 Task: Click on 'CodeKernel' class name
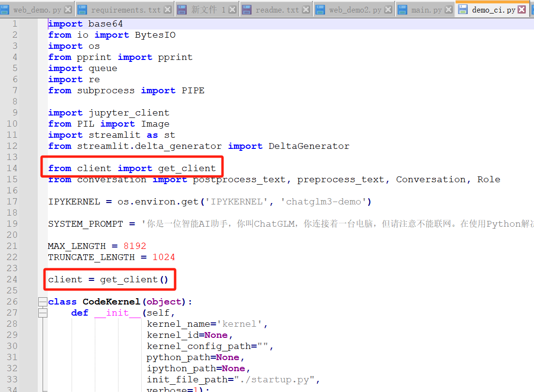111,302
